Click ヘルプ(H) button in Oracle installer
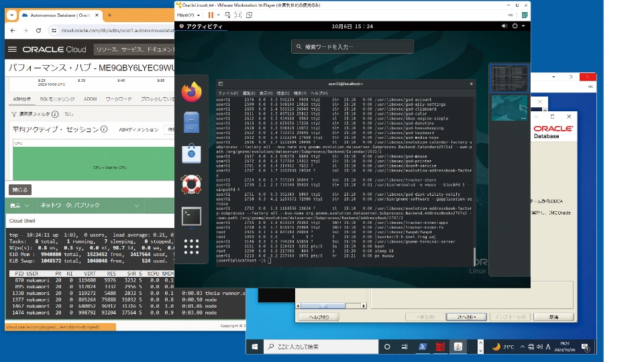 (x=319, y=317)
